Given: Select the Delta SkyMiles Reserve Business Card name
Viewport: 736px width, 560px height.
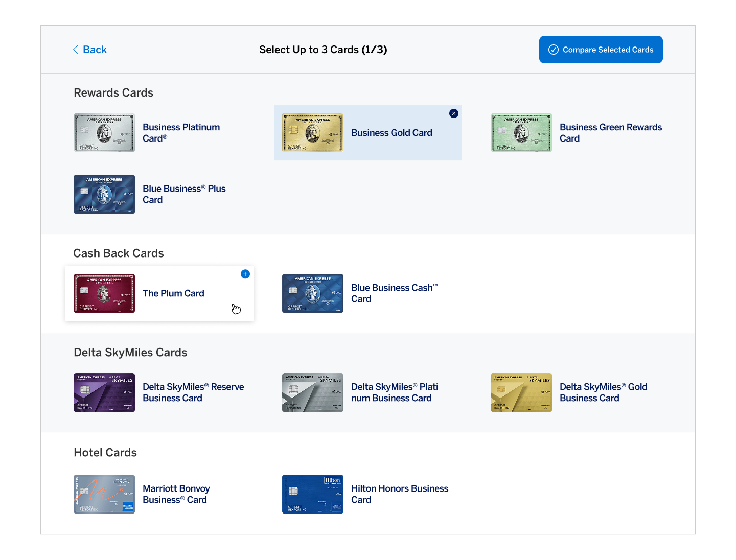Looking at the screenshot, I should point(193,392).
